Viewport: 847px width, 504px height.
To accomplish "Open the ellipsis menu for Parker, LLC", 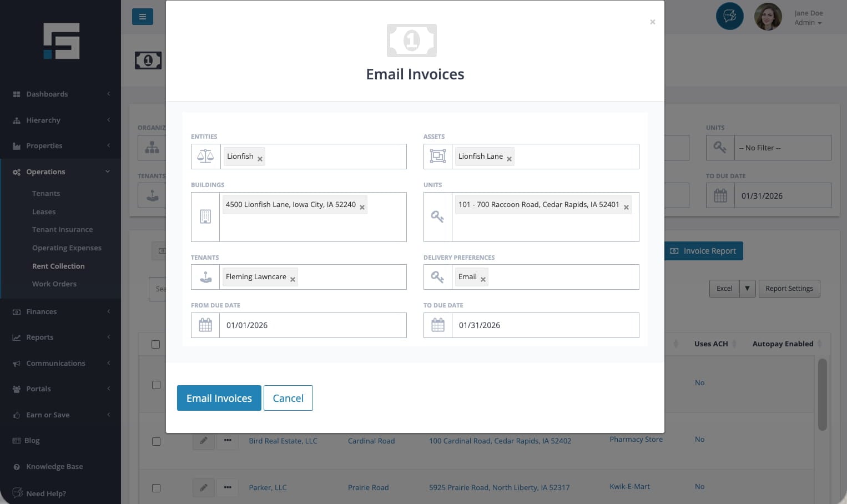I will point(228,487).
